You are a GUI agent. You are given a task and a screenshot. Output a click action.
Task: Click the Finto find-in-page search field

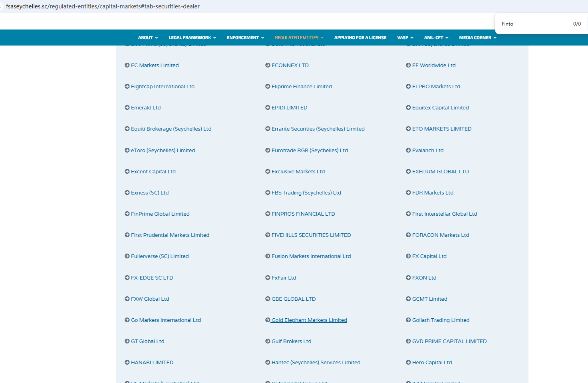(x=535, y=24)
